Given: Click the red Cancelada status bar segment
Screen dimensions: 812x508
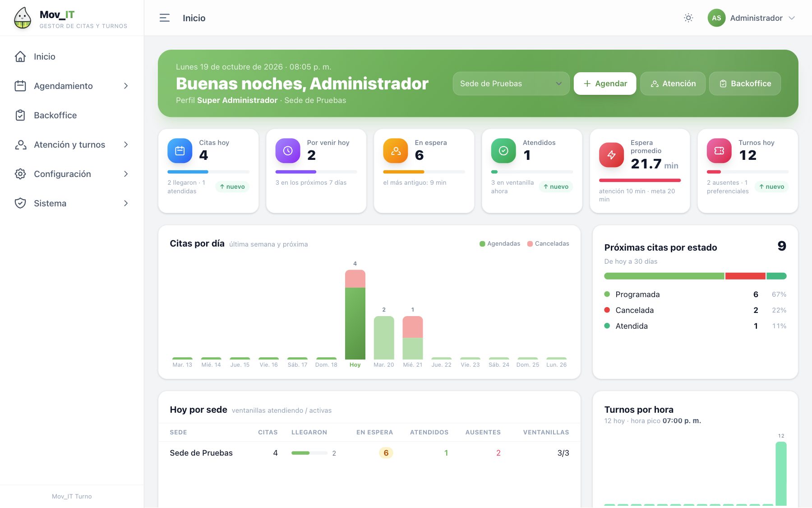Looking at the screenshot, I should point(745,276).
